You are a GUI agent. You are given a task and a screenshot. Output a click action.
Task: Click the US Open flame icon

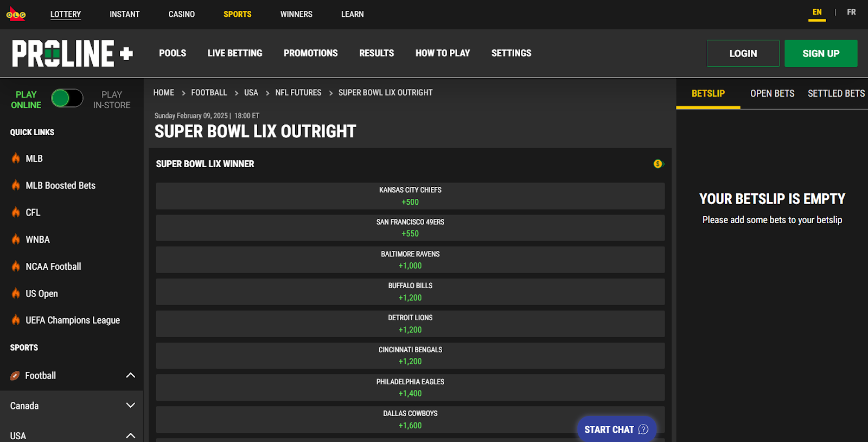pos(16,293)
